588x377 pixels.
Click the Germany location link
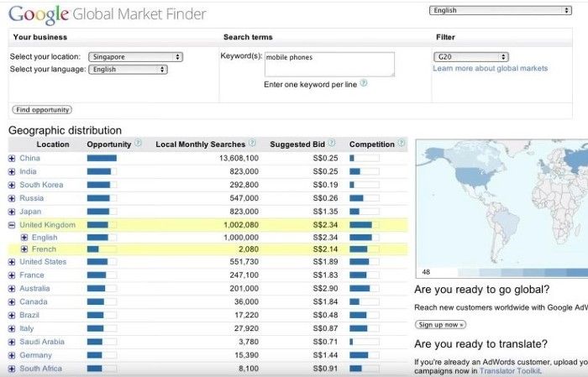coord(35,355)
